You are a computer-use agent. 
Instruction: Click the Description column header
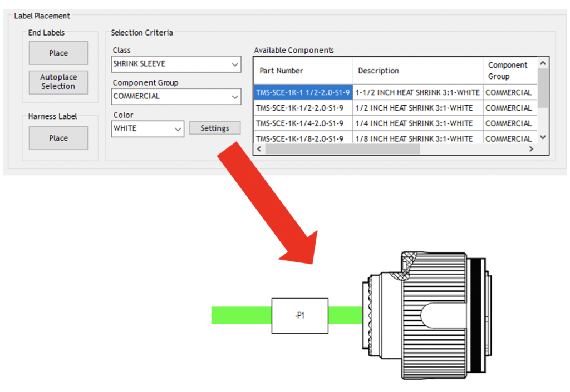tap(379, 71)
